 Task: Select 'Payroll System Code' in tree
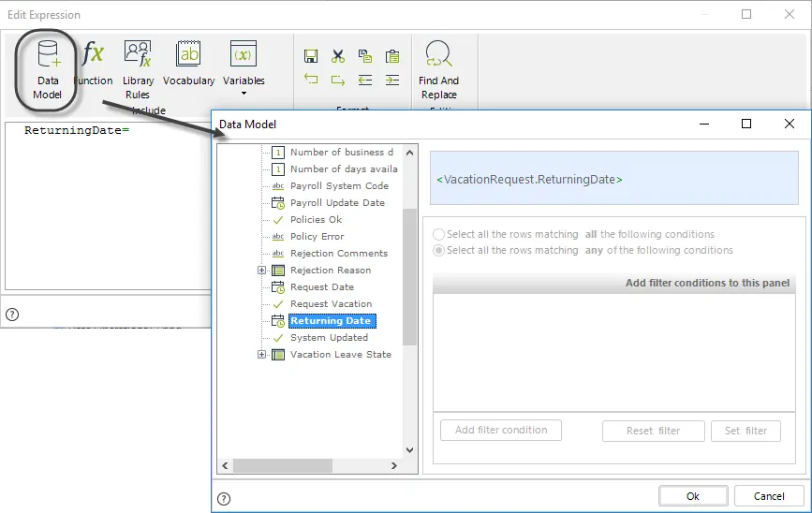pyautogui.click(x=339, y=186)
